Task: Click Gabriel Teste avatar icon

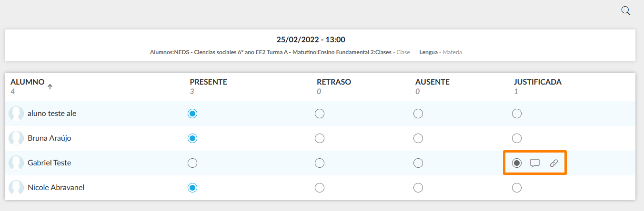Action: coord(17,163)
